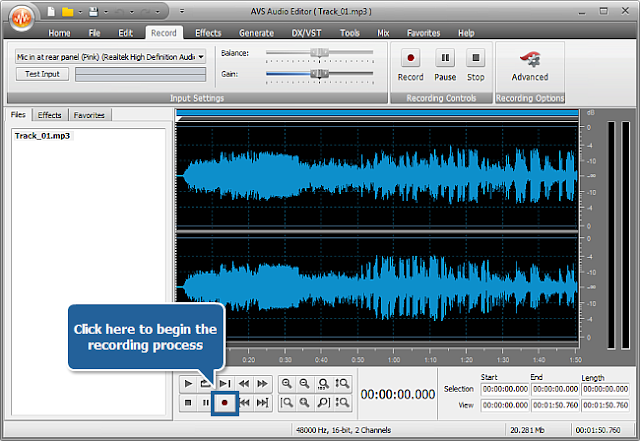This screenshot has width=640, height=441.
Task: Switch to the Effects ribbon tab
Action: [208, 33]
